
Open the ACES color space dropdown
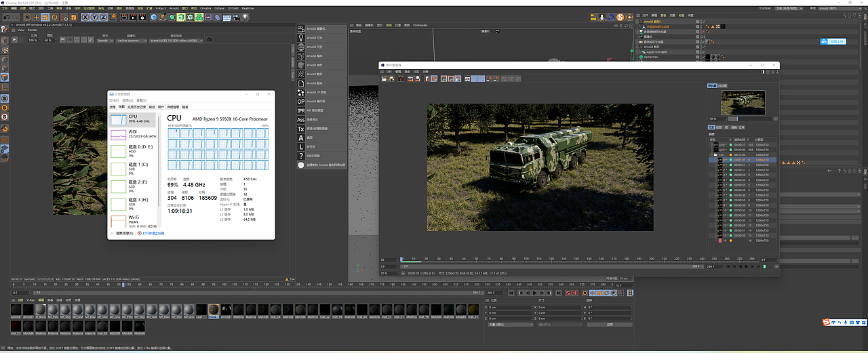pos(176,40)
